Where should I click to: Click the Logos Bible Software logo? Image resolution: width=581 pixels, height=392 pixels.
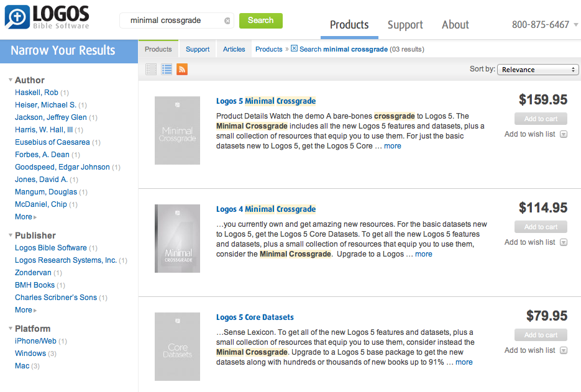pyautogui.click(x=47, y=17)
